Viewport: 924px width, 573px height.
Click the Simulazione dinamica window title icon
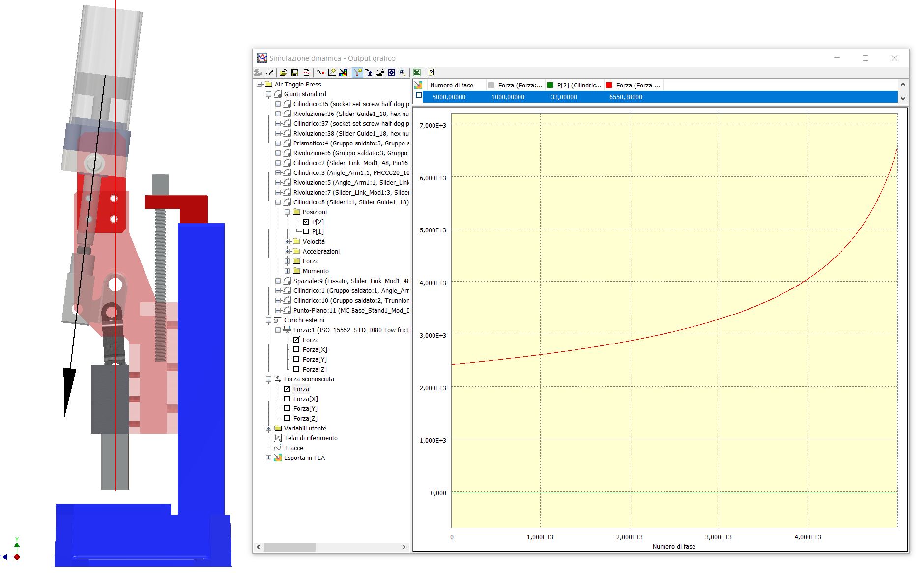(x=261, y=58)
